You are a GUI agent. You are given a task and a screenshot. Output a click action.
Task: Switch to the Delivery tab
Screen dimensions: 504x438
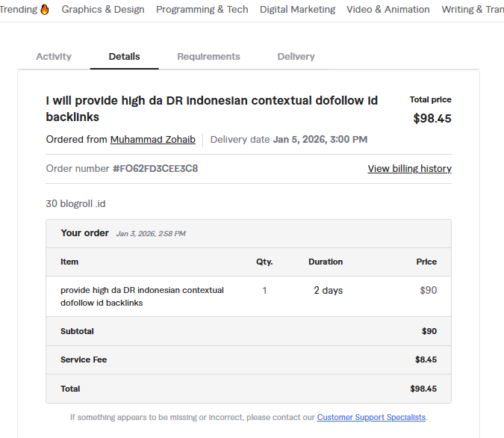(296, 57)
